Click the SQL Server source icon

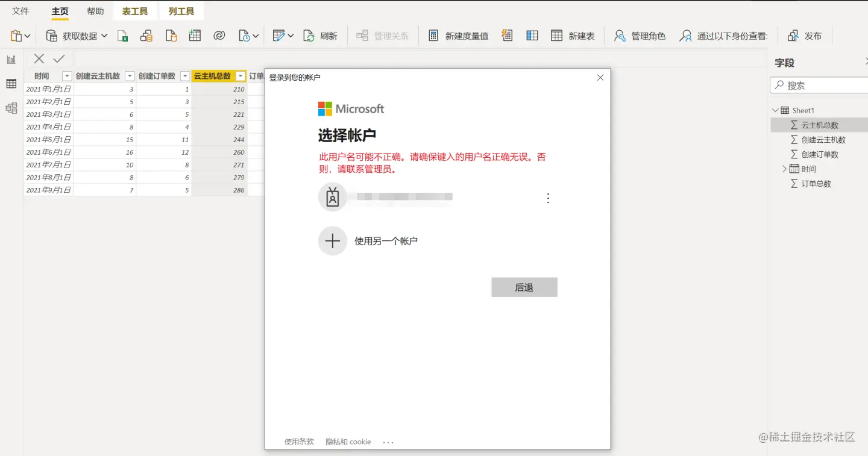point(171,36)
